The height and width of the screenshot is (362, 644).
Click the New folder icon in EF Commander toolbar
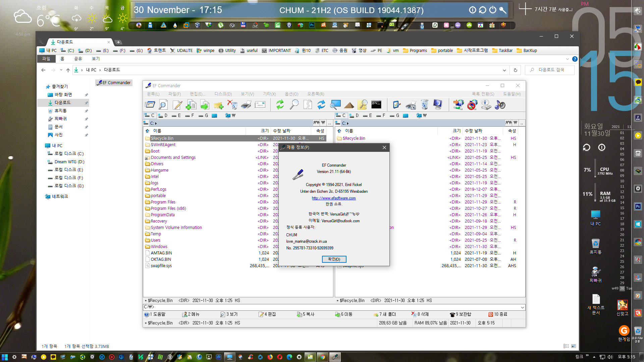point(218,105)
